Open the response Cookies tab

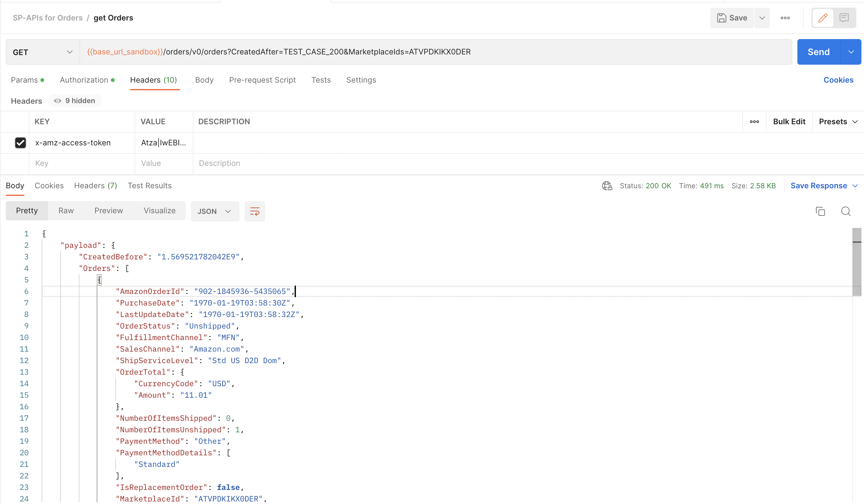(49, 186)
